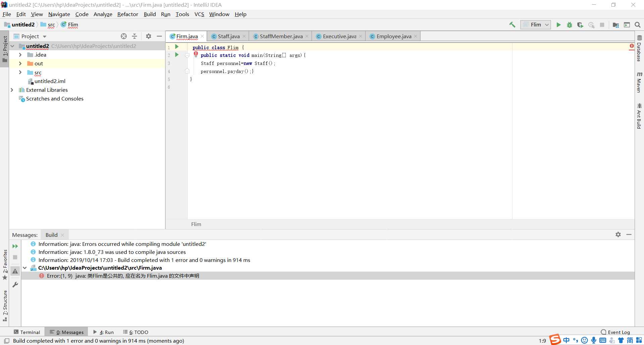Screen dimensions: 644x345
Task: Rerun build with double green arrows
Action: (15, 246)
